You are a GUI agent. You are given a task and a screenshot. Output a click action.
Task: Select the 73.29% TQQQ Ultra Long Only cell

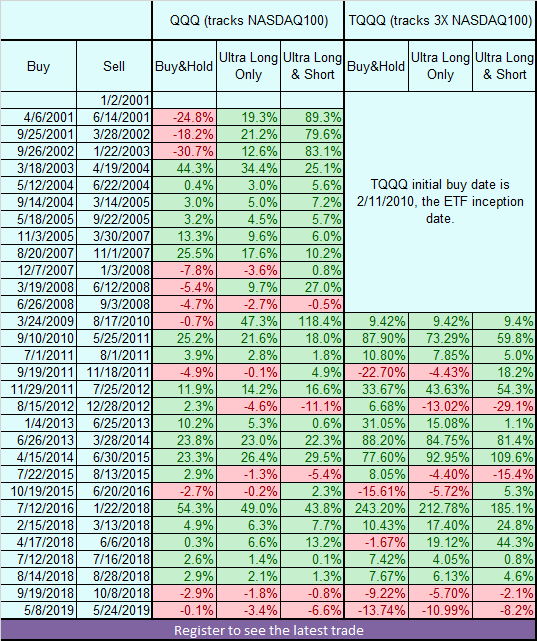pyautogui.click(x=441, y=338)
